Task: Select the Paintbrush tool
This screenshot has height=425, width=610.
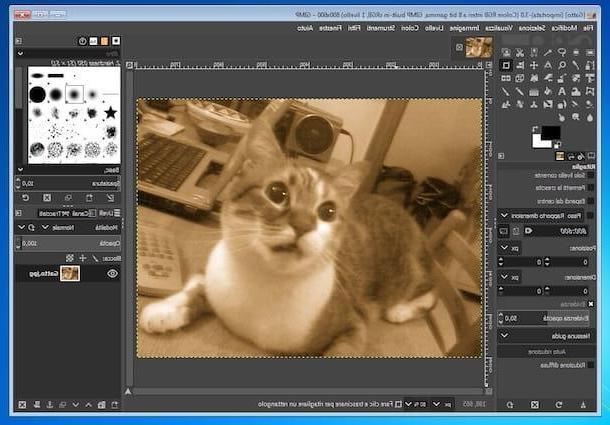Action: pyautogui.click(x=506, y=91)
